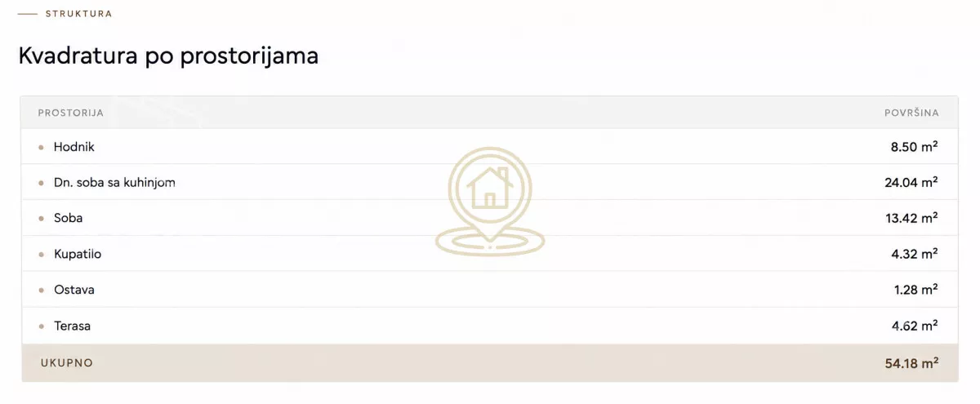Click the bullet dot beside Kupatilo
The height and width of the screenshot is (404, 980).
pos(41,255)
